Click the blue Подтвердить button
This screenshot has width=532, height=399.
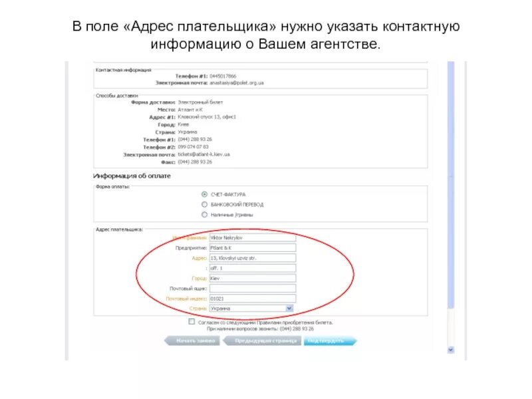coord(330,340)
